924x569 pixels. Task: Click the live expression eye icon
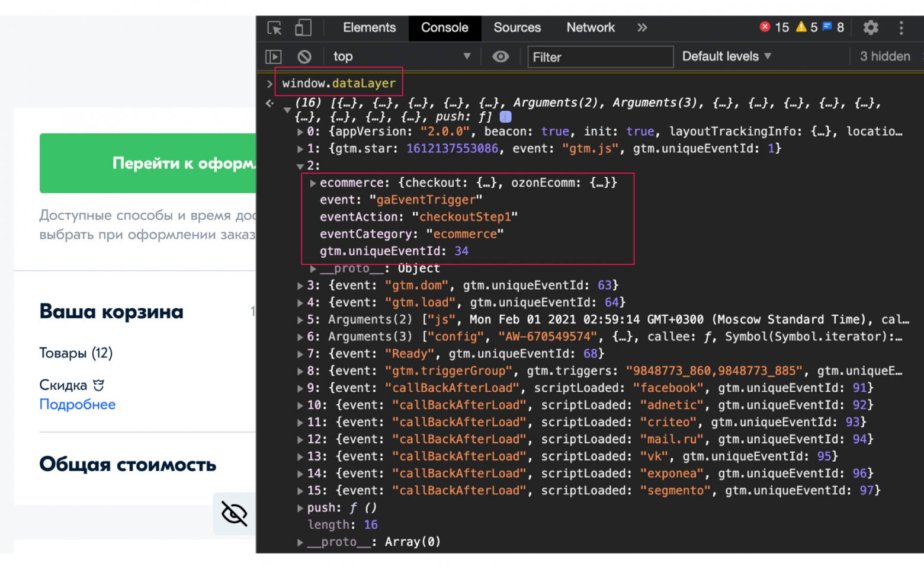point(500,56)
